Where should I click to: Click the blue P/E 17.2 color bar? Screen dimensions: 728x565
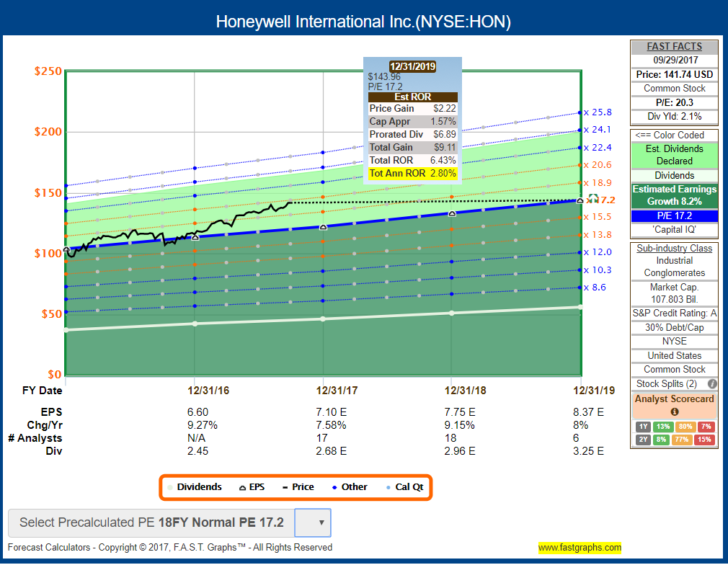coord(673,216)
